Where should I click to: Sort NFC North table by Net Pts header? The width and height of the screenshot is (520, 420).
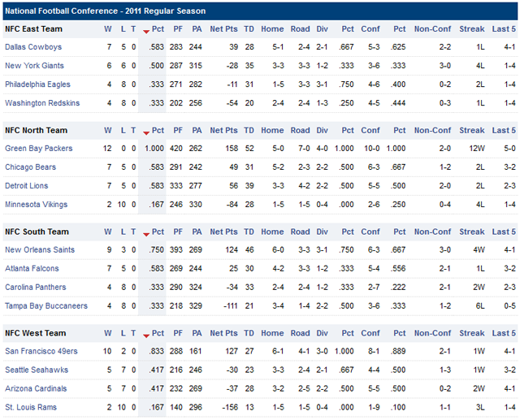click(x=223, y=130)
